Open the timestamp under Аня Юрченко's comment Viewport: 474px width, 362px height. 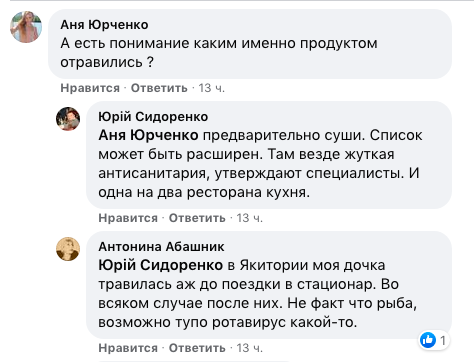coord(212,88)
